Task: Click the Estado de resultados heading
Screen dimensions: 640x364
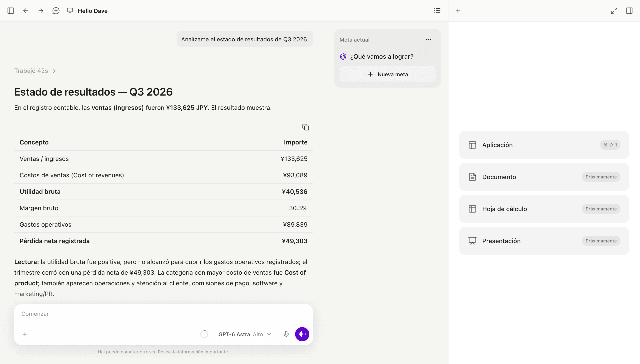Action: tap(93, 92)
